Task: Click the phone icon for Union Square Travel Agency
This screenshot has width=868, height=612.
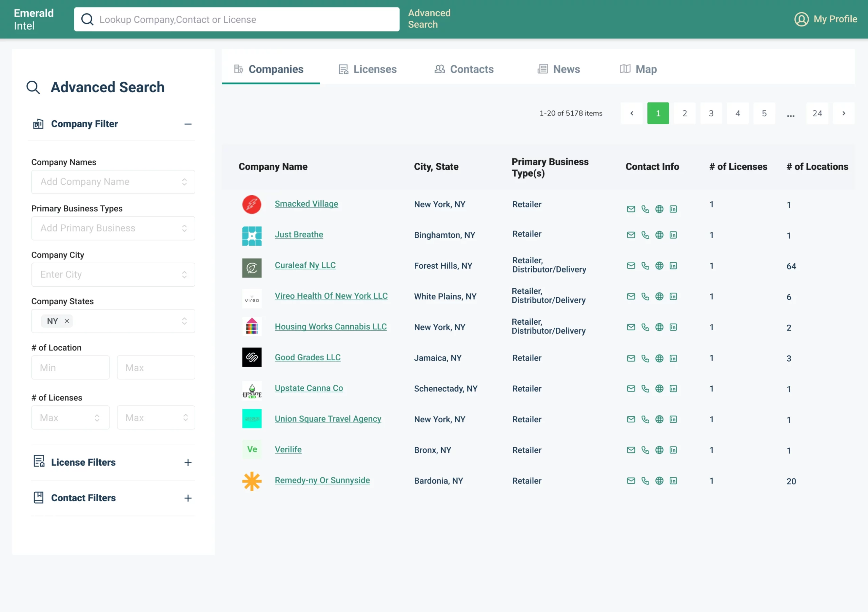Action: coord(645,419)
